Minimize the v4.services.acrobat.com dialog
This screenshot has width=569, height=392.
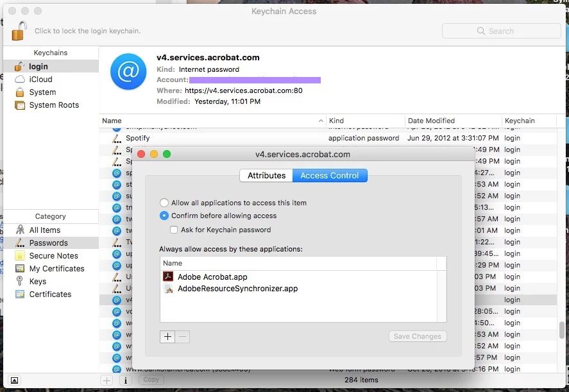tap(154, 154)
